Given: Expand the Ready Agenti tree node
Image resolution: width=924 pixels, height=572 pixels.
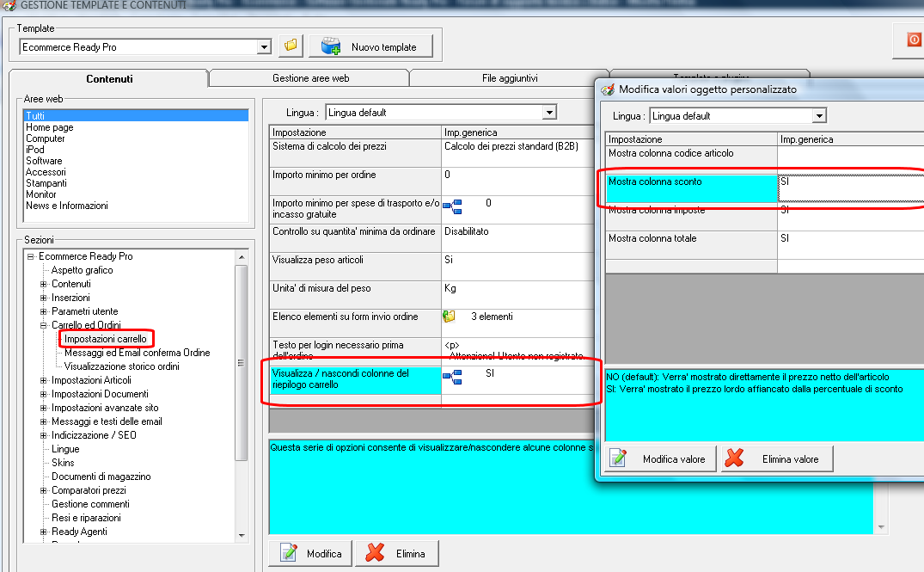Looking at the screenshot, I should coord(43,532).
